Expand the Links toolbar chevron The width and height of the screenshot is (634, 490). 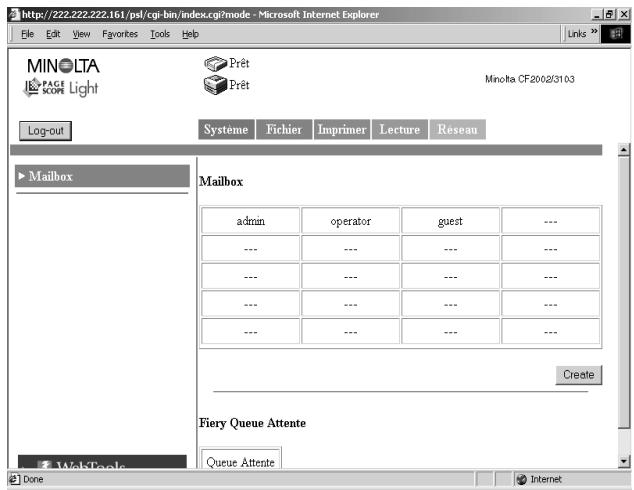594,31
